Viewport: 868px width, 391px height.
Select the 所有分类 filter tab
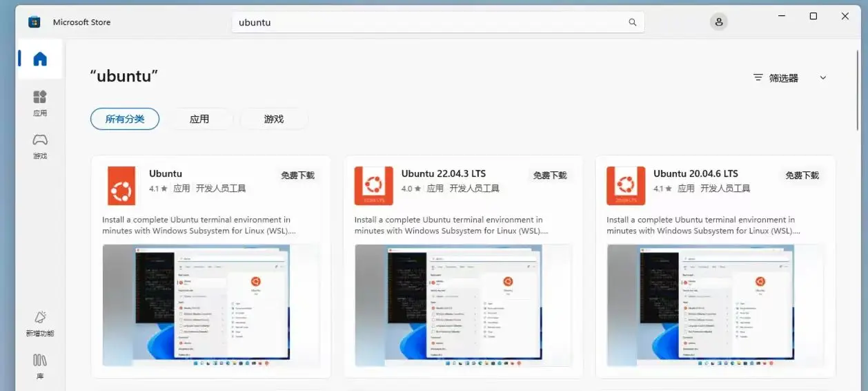(x=125, y=119)
